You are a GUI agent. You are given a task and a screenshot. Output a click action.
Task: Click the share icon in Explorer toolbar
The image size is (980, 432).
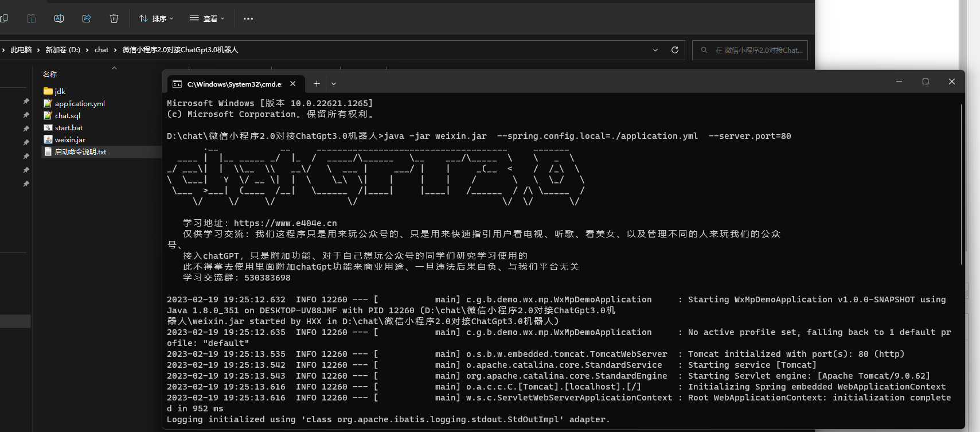(87, 18)
